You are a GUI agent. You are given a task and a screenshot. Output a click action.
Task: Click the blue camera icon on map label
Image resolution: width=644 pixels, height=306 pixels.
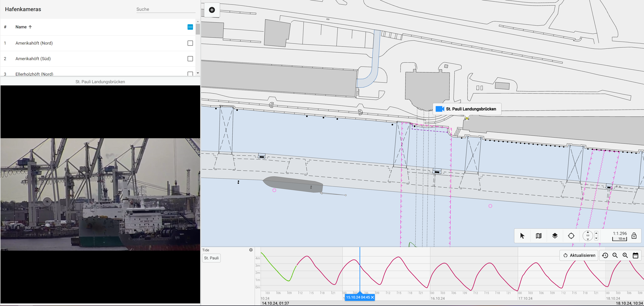coord(440,109)
